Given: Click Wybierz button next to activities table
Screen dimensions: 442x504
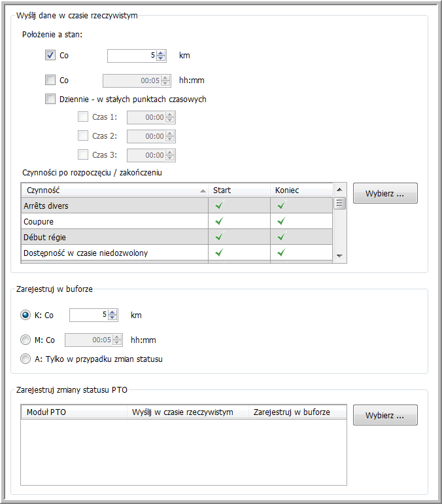Looking at the screenshot, I should coord(385,193).
